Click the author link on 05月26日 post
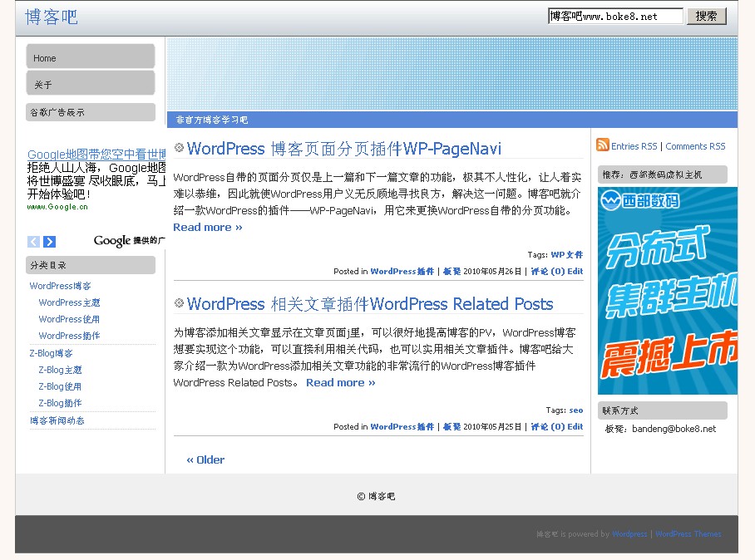This screenshot has width=755, height=560. 452,272
